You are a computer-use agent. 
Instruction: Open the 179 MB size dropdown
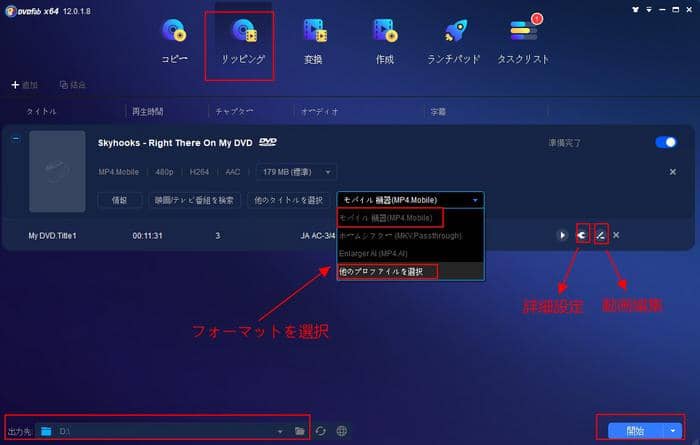pos(296,172)
